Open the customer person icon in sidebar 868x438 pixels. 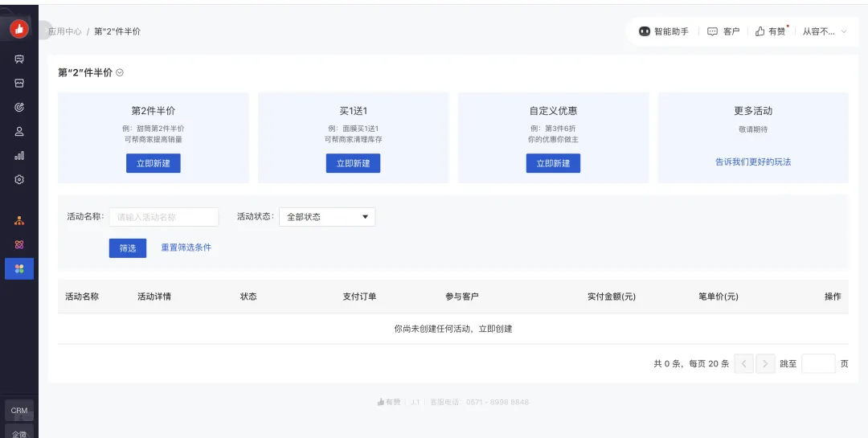19,132
